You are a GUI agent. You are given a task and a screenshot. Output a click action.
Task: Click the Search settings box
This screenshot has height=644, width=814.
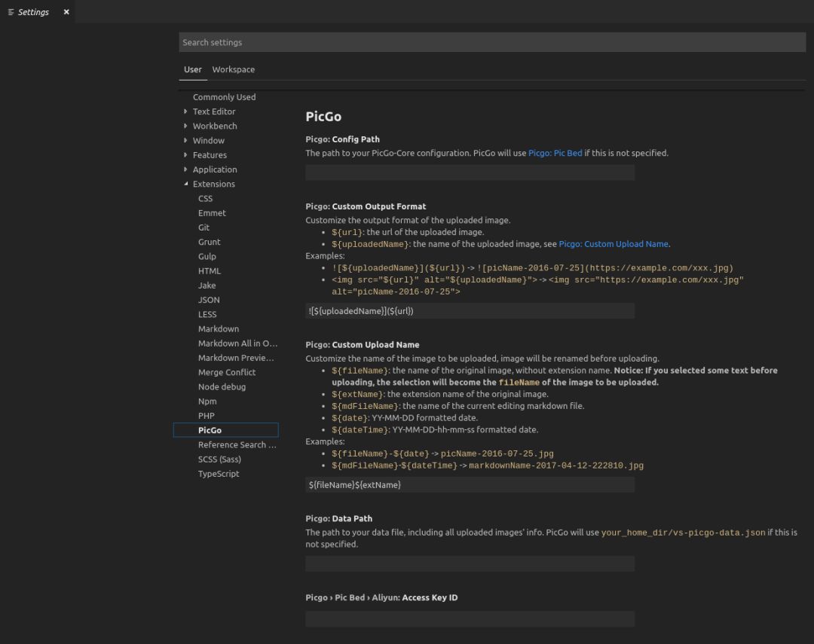[492, 42]
